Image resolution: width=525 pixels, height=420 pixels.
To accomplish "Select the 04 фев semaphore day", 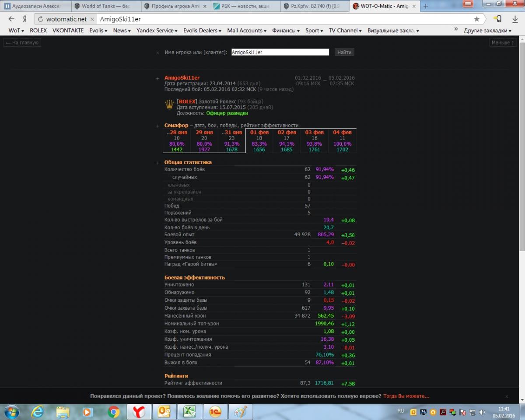I will pyautogui.click(x=342, y=141).
